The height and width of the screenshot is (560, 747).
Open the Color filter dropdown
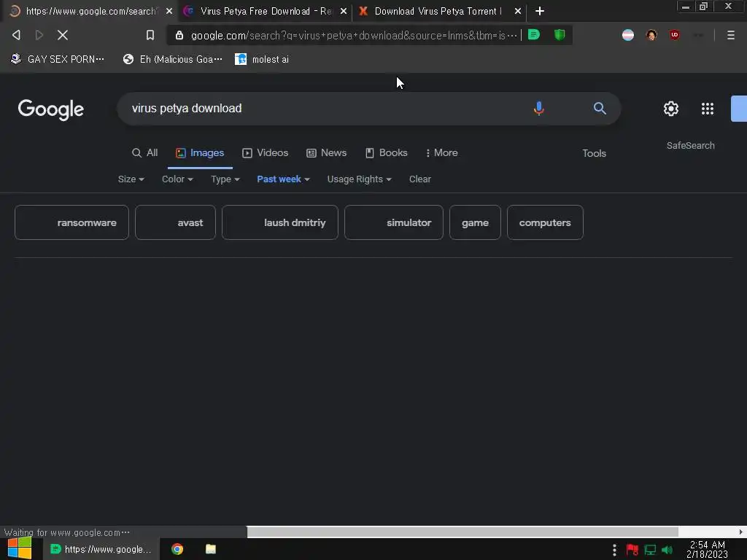click(x=177, y=179)
